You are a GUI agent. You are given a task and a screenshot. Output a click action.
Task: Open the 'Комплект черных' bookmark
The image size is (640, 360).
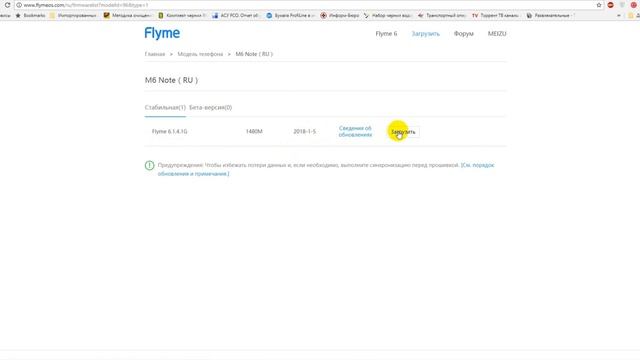(x=182, y=15)
